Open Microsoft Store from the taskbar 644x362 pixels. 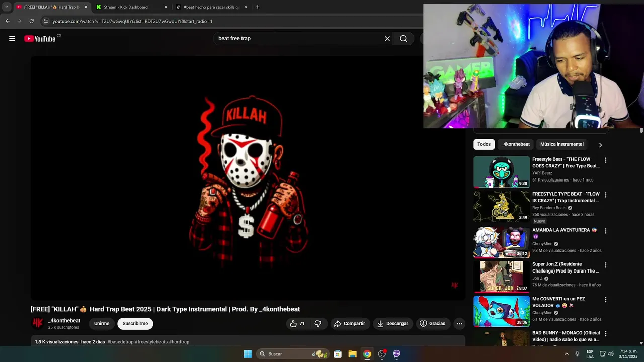pyautogui.click(x=338, y=354)
